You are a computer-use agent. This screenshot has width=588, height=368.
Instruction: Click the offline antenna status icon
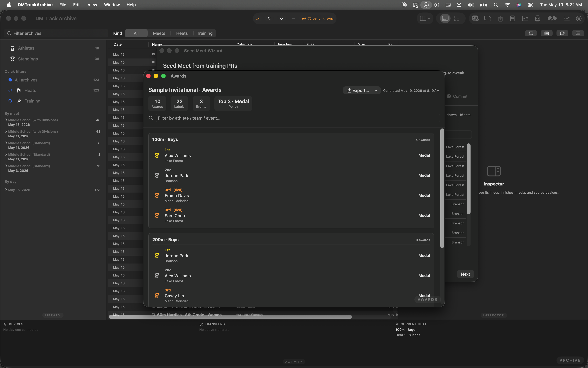pos(258,19)
